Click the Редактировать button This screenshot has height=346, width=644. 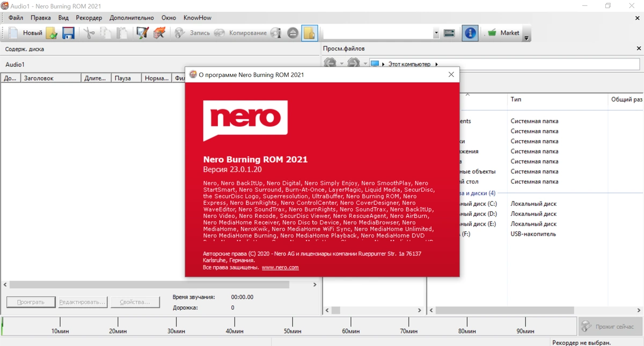83,302
